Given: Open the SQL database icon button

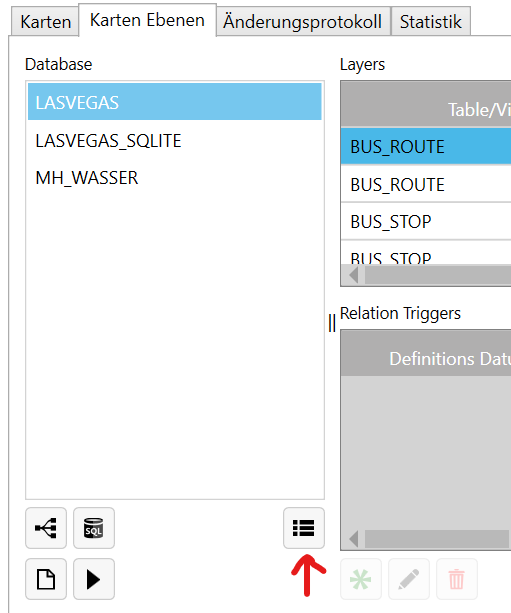Looking at the screenshot, I should click(x=94, y=528).
